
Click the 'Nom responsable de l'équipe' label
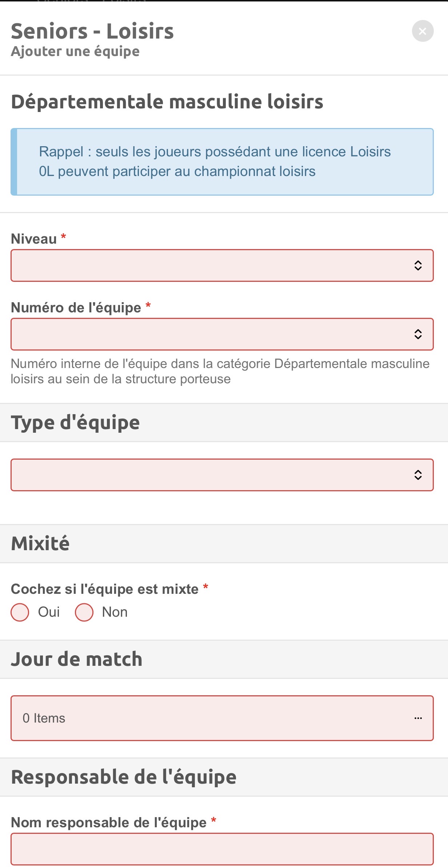click(109, 823)
